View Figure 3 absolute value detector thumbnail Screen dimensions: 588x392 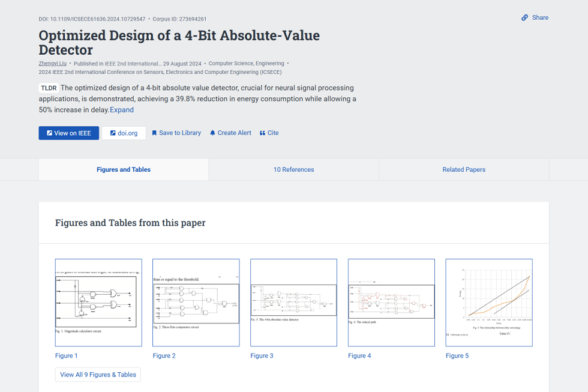(293, 303)
